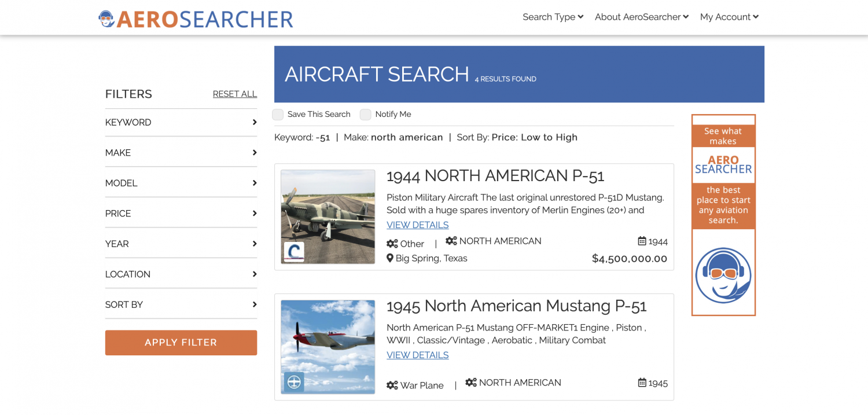Open the 'My Account' menu
Image resolution: width=868 pixels, height=415 pixels.
(x=729, y=17)
